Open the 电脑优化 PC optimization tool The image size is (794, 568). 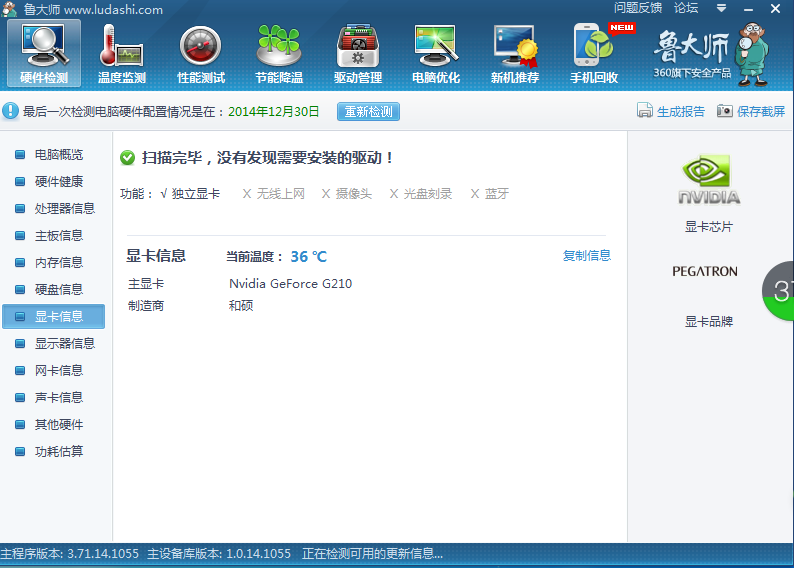[436, 54]
